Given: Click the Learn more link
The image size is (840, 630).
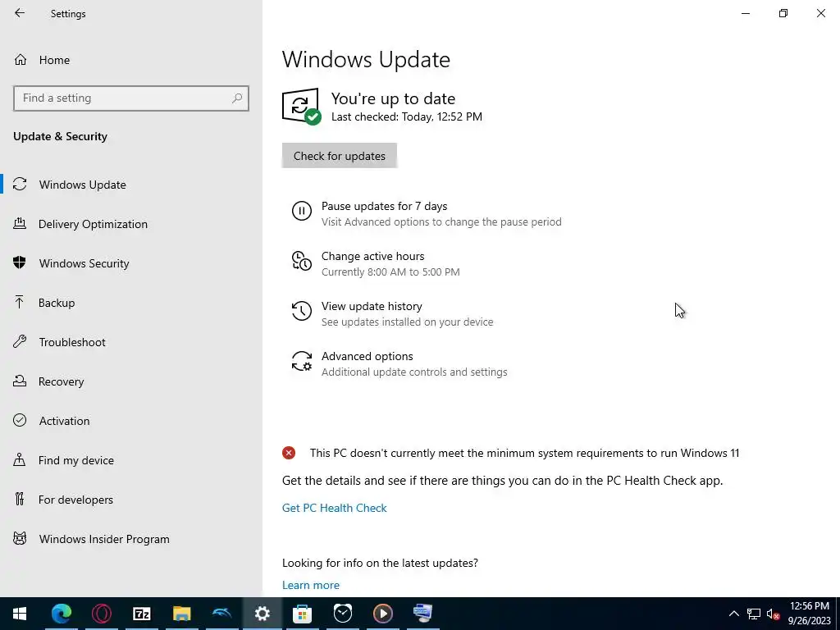Looking at the screenshot, I should [311, 585].
